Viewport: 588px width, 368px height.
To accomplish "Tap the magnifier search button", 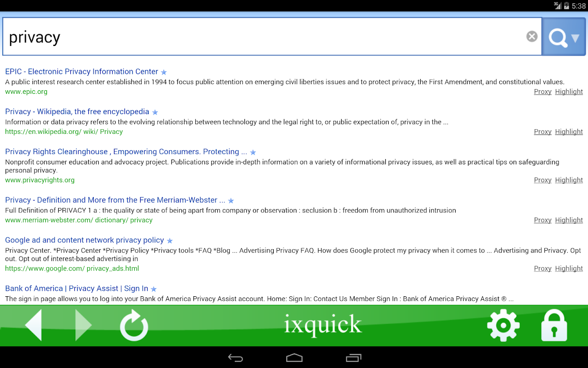I will pos(564,37).
